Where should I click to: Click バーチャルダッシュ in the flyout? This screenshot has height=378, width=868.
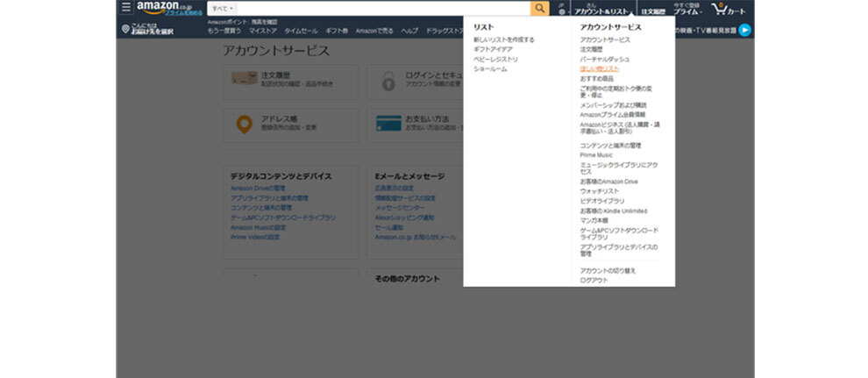click(x=604, y=60)
